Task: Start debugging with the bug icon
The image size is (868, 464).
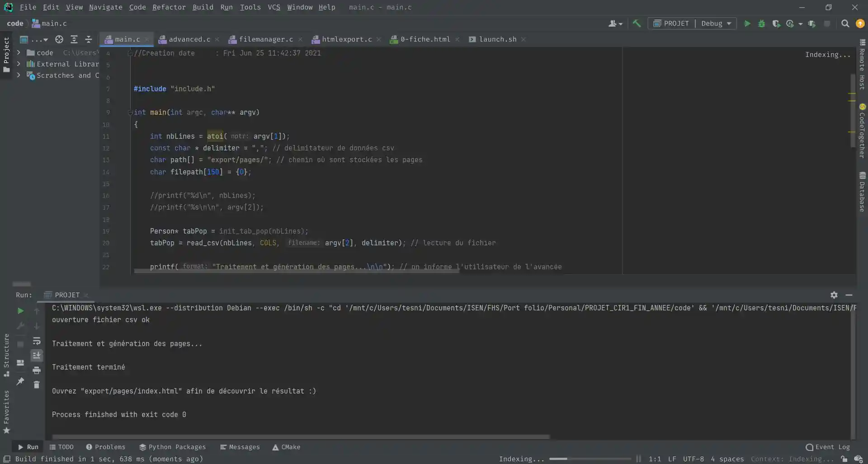Action: 762,23
